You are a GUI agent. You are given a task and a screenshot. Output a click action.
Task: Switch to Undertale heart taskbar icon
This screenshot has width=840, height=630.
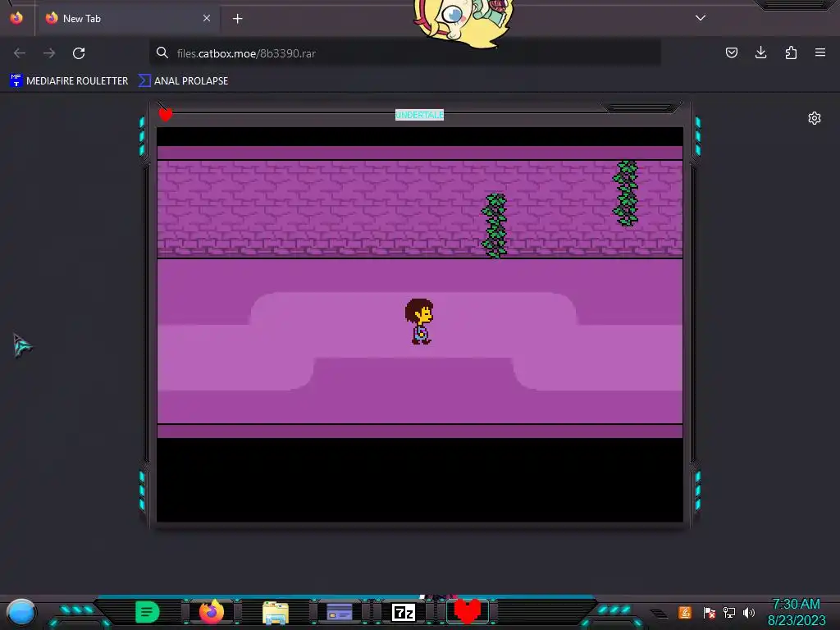pyautogui.click(x=467, y=611)
